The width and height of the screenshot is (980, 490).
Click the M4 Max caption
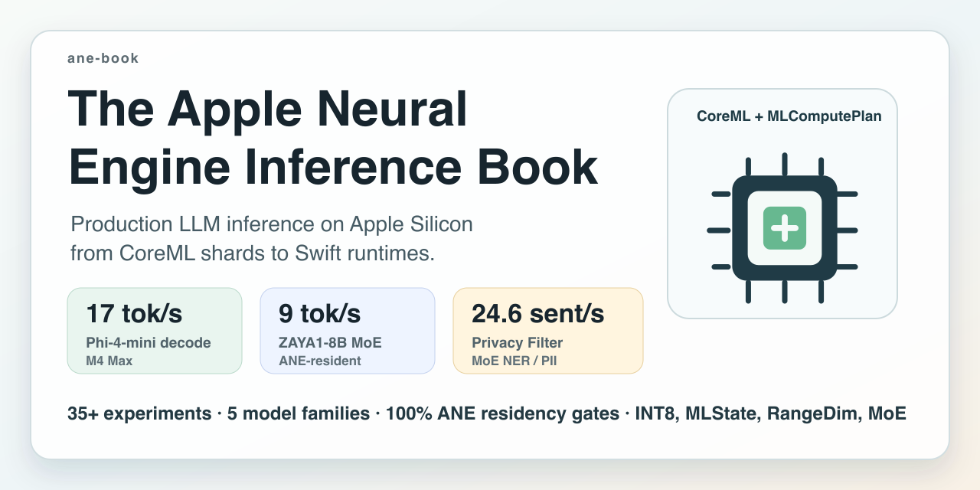click(109, 361)
